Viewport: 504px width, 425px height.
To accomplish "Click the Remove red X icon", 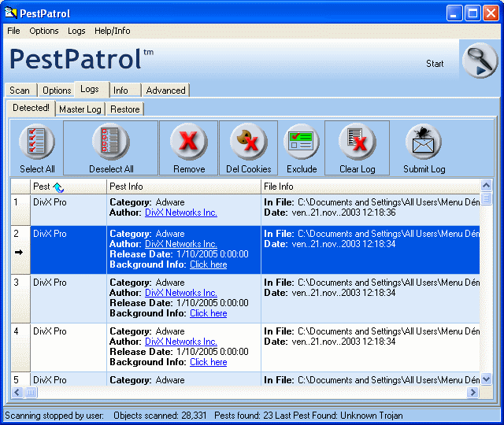I will coord(189,142).
